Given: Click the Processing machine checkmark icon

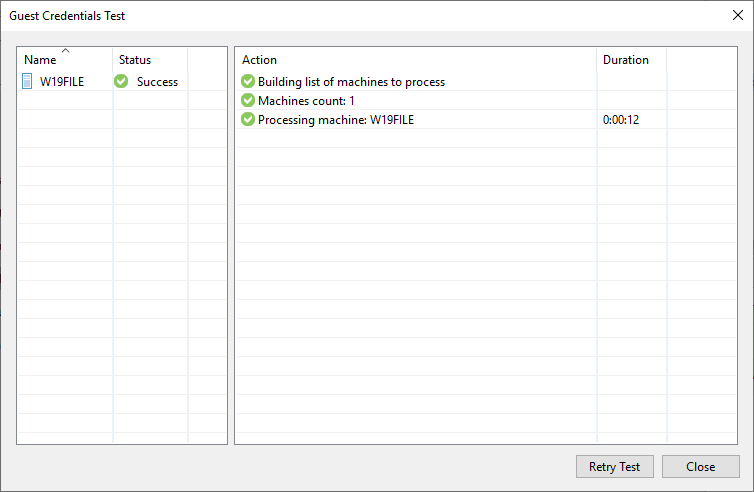Looking at the screenshot, I should pos(248,119).
